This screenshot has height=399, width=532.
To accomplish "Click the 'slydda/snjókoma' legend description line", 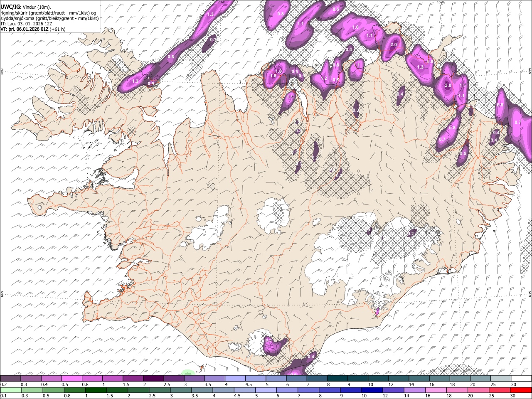I will coord(49,18).
